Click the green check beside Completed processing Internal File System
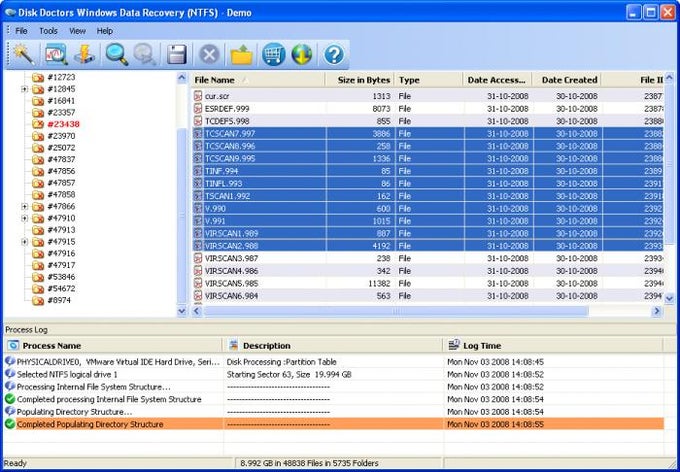The height and width of the screenshot is (472, 680). (10, 399)
